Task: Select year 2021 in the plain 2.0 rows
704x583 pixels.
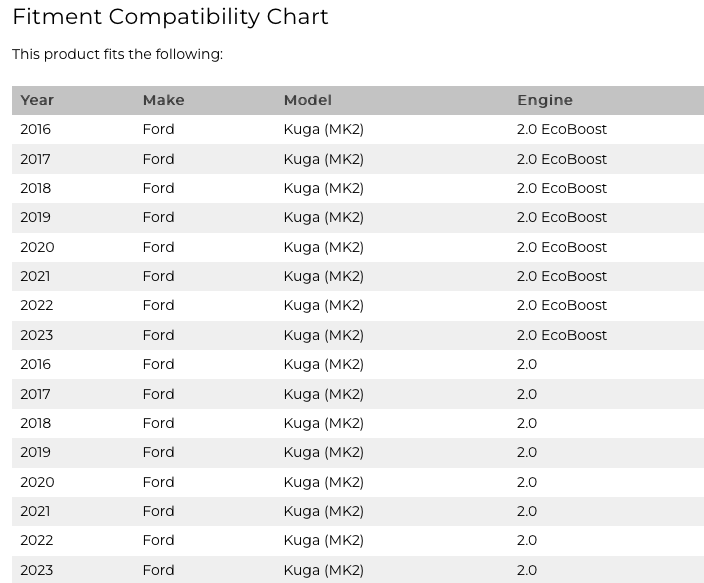Action: [35, 511]
